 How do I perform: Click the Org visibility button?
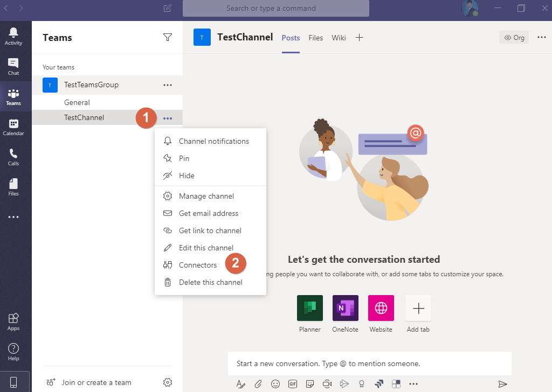click(x=514, y=38)
